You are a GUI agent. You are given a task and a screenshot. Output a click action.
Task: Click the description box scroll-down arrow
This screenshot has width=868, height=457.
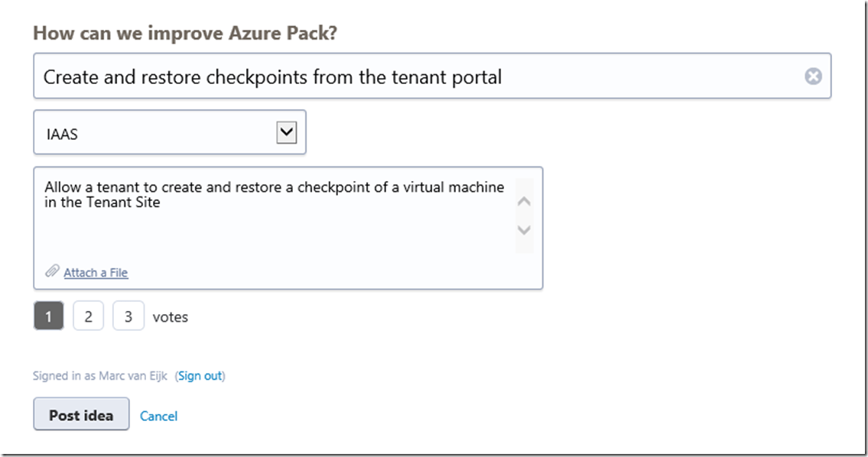(x=524, y=229)
